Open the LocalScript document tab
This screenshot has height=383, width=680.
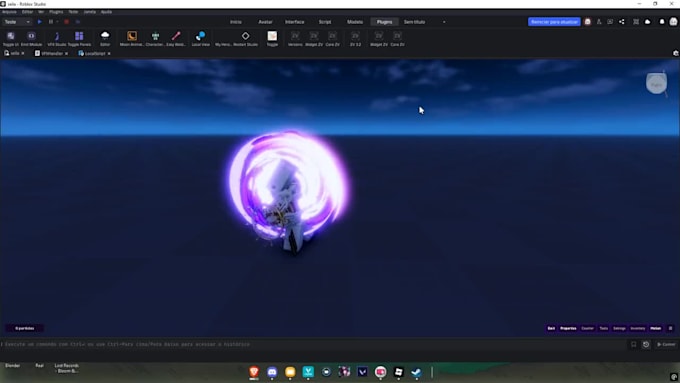coord(95,53)
